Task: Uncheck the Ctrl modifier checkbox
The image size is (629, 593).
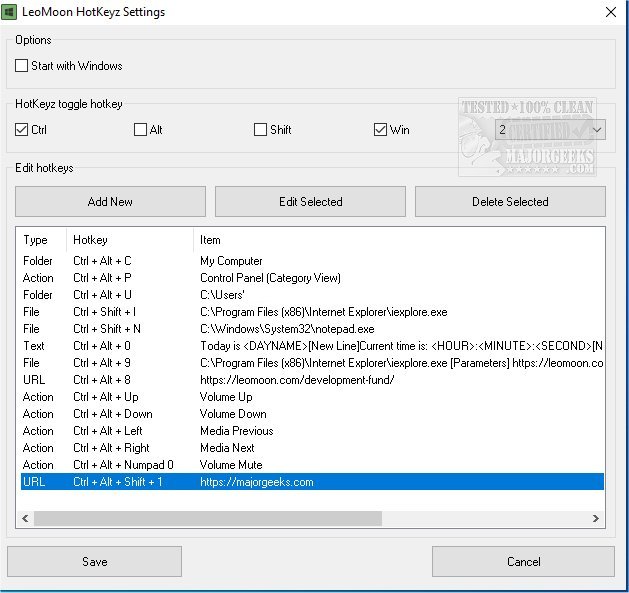Action: (x=21, y=130)
